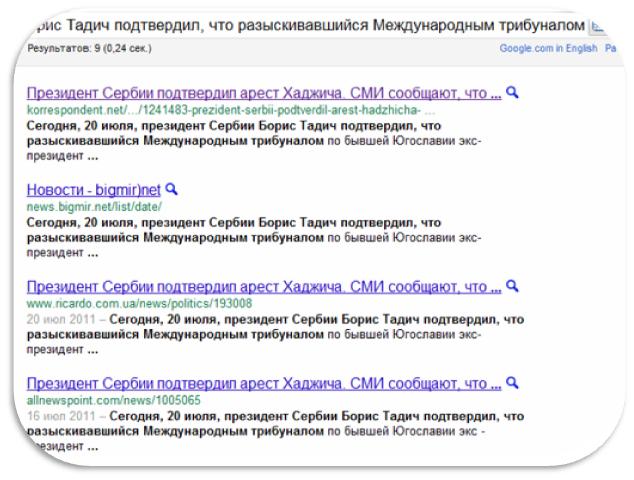Click preview magnifier beside the korrespondent.net result

[x=512, y=93]
